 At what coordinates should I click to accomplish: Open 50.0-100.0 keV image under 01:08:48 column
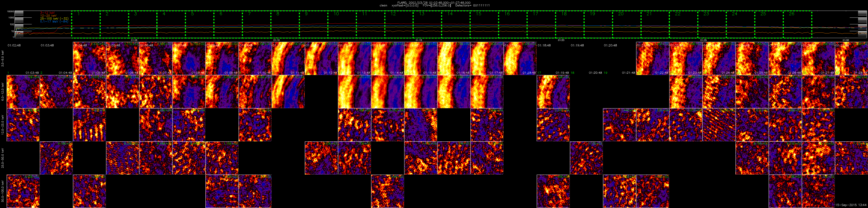222,191
